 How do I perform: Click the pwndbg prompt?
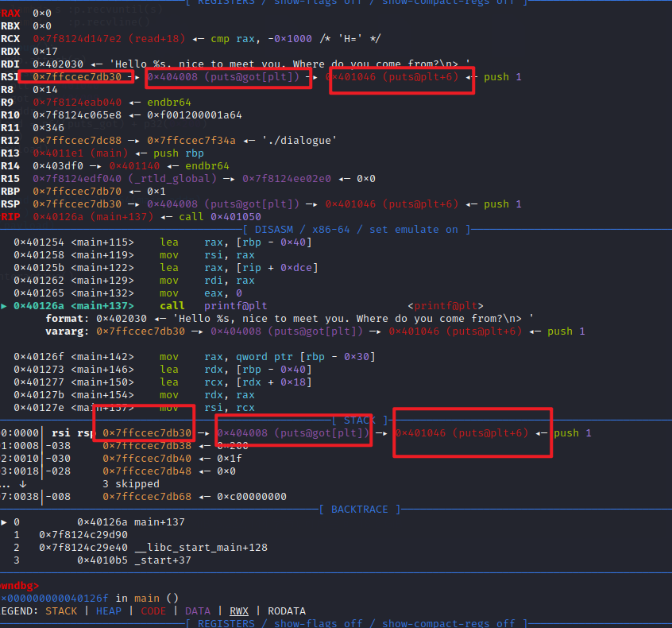[x=19, y=586]
